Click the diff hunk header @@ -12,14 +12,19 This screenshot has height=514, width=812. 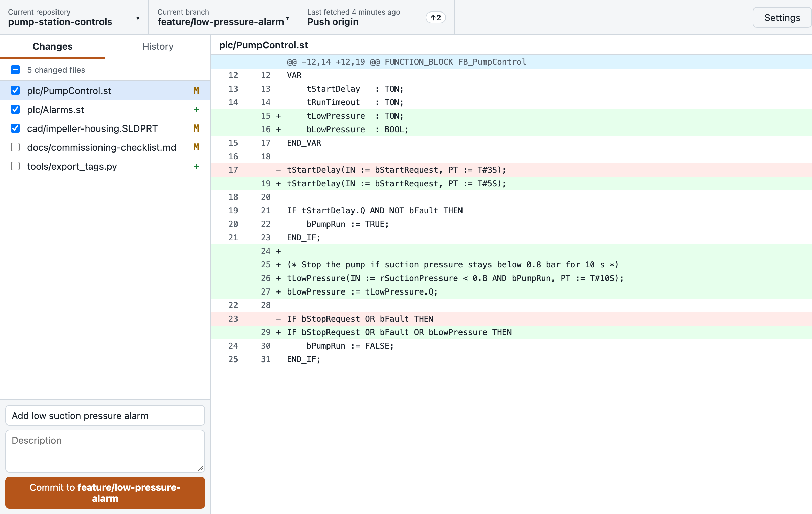tap(511, 62)
